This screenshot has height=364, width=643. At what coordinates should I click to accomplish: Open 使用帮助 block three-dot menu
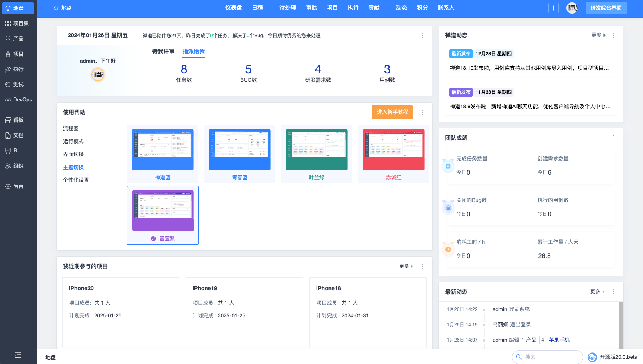click(x=423, y=112)
